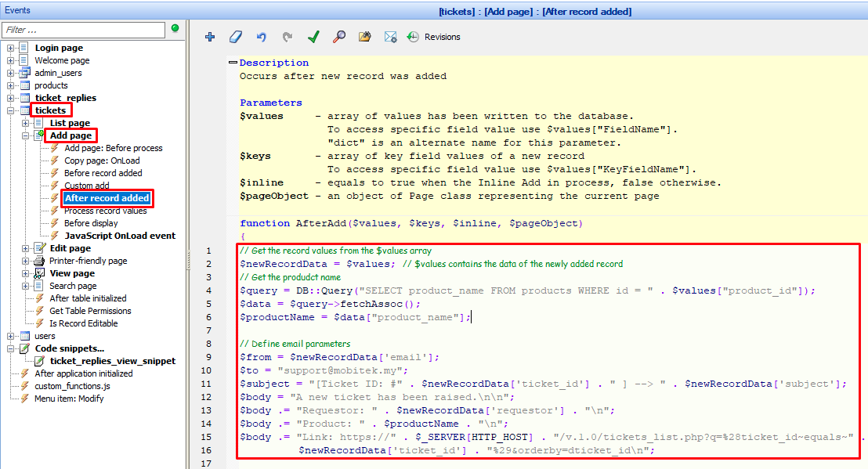Click the redo arrow in the toolbar
Screen dimensions: 868x469
(x=287, y=37)
